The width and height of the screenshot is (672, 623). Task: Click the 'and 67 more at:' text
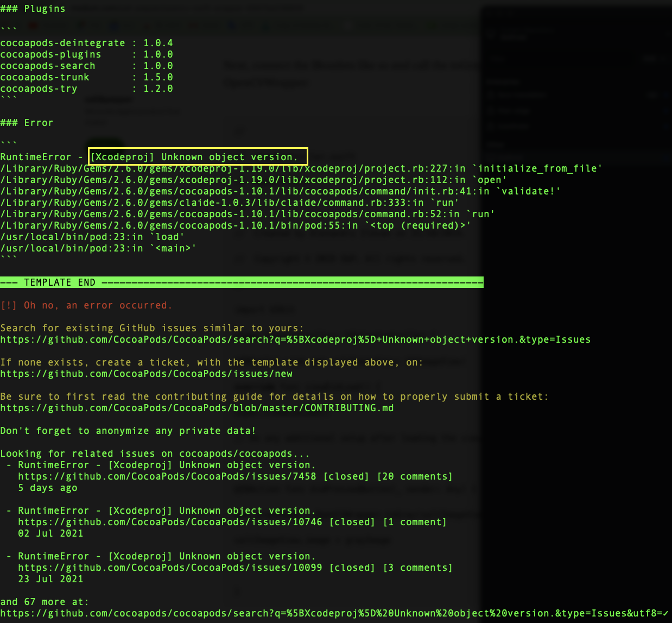click(x=45, y=602)
